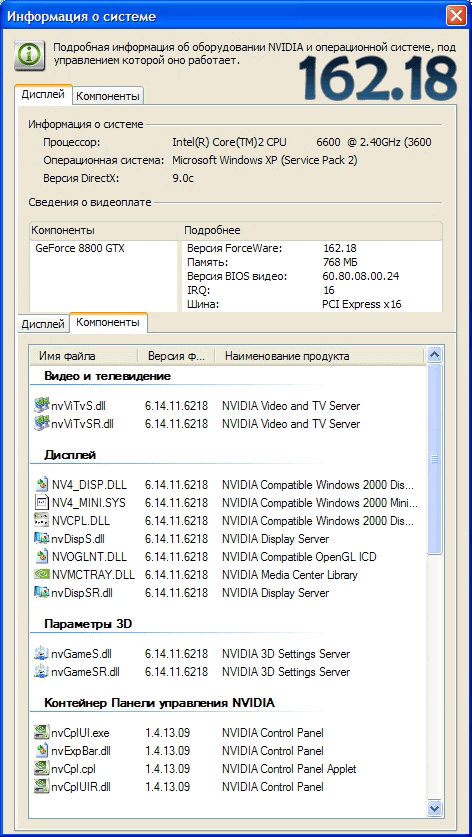
Task: Click the NV4_MINI.SYS file icon
Action: coord(41,503)
